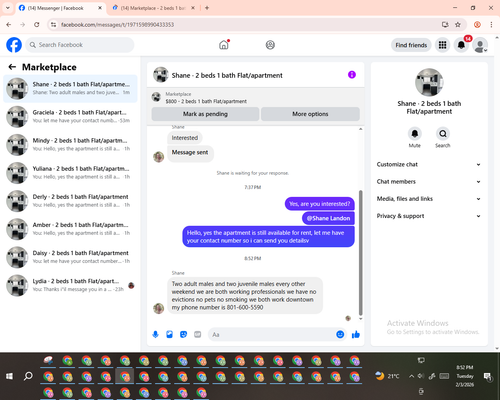The width and height of the screenshot is (500, 400).
Task: Click Find friends button
Action: pyautogui.click(x=411, y=45)
